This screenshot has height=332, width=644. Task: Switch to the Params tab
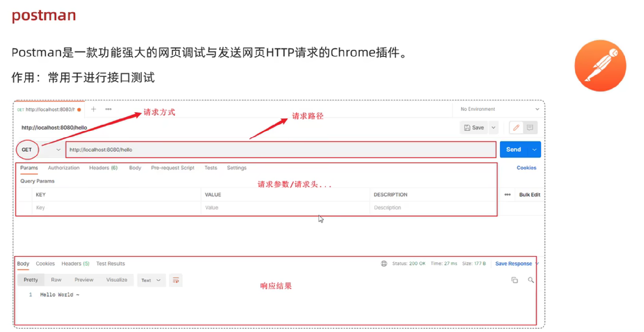29,168
